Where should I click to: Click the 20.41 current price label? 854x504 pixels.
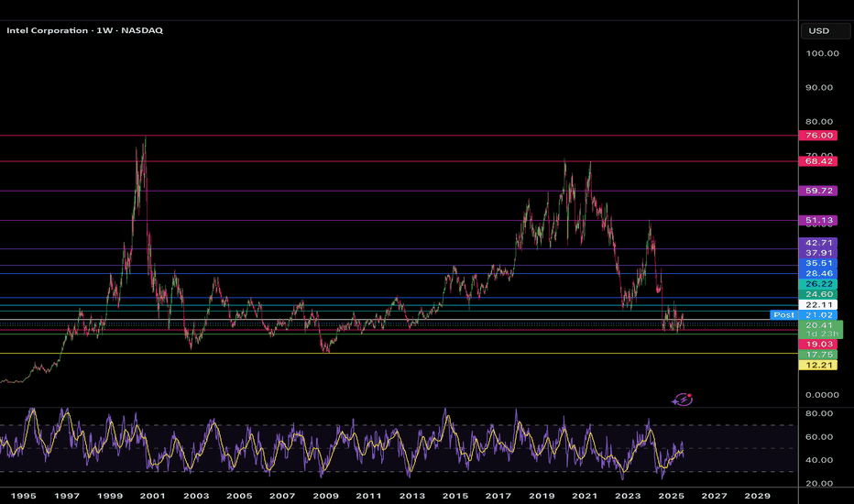coord(820,325)
